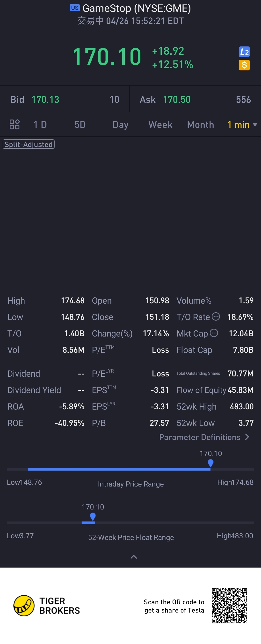This screenshot has height=644, width=261.
Task: Open Parameter Definitions arrow link
Action: pyautogui.click(x=204, y=437)
